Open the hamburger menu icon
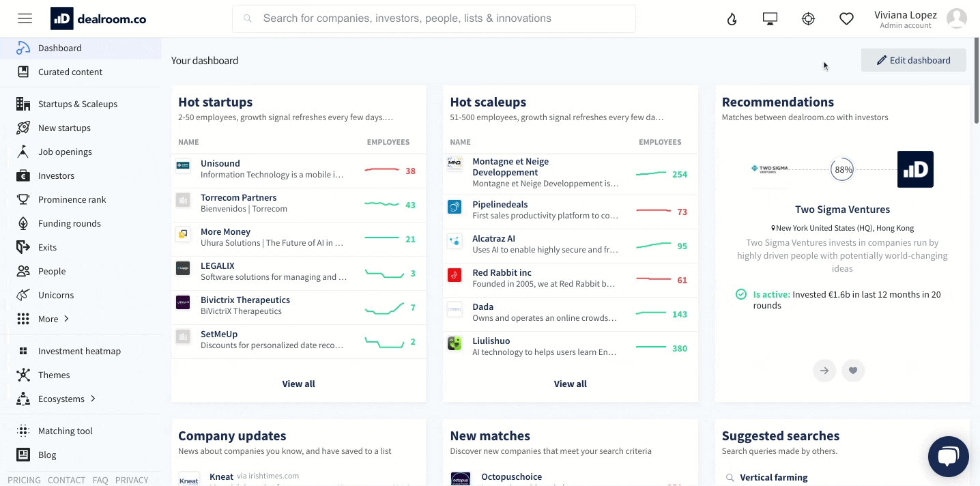Viewport: 980px width, 486px height. (x=25, y=18)
